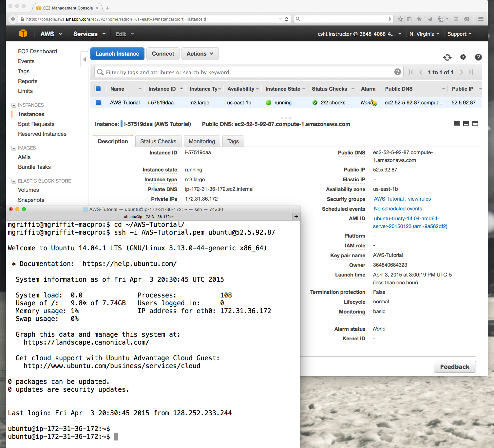494x448 pixels.
Task: Switch to the Tags tab
Action: (x=233, y=141)
